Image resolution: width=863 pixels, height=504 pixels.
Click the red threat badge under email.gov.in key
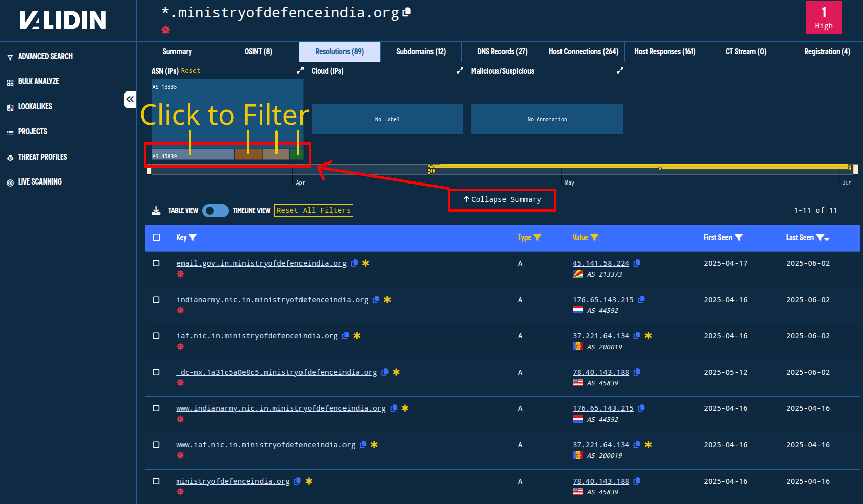(x=180, y=274)
